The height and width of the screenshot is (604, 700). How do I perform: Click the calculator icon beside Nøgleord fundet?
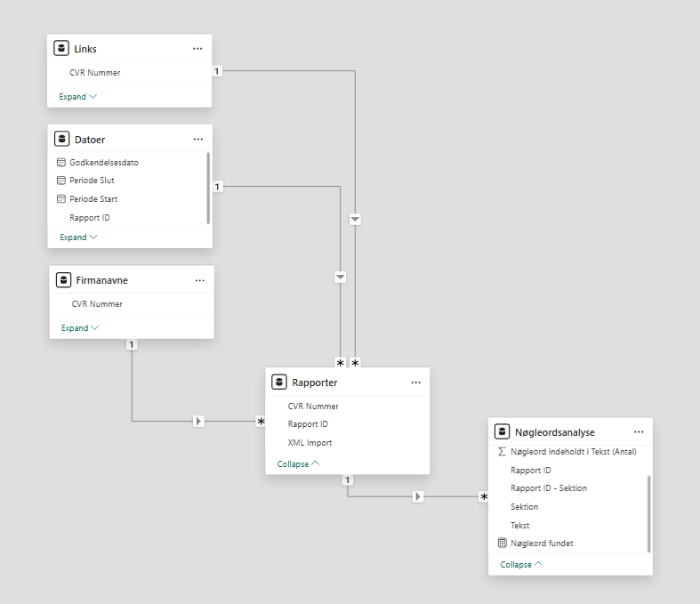coord(503,544)
